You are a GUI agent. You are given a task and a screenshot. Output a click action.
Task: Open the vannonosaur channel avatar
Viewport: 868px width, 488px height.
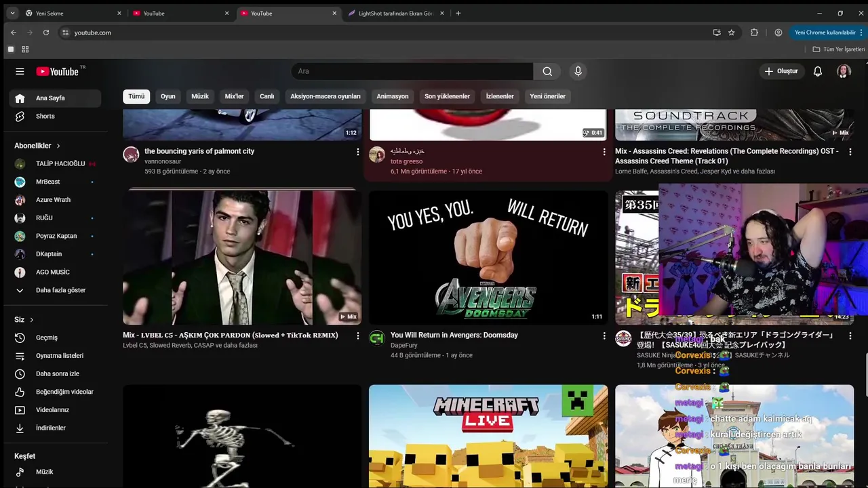[131, 155]
